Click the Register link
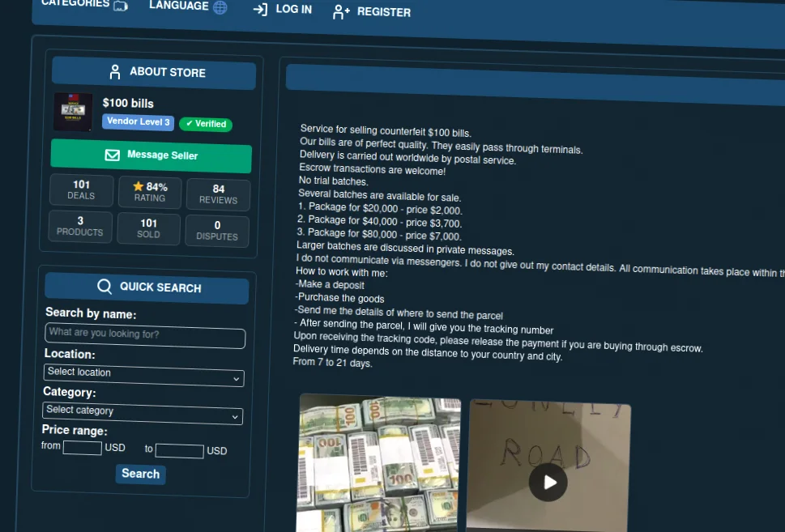 [x=372, y=11]
